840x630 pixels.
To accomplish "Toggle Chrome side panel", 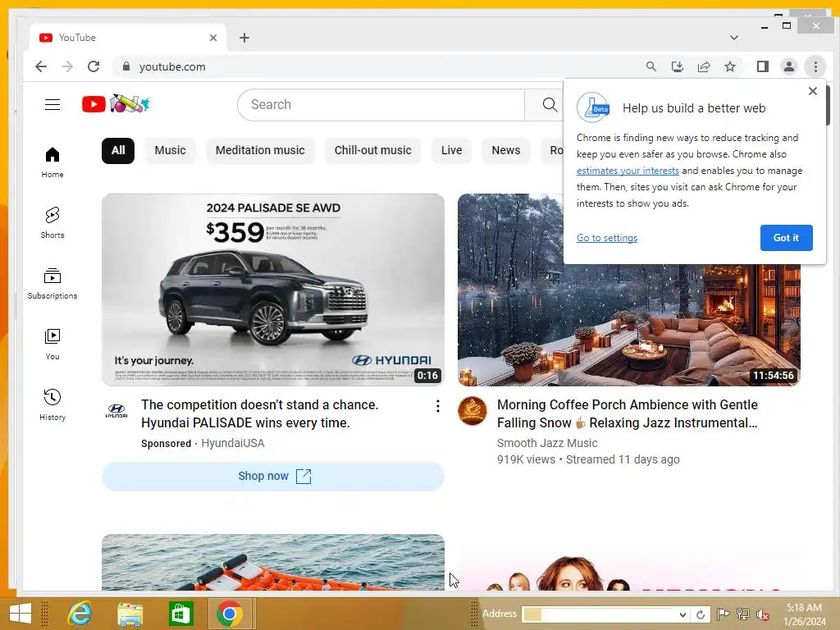I will click(x=762, y=66).
